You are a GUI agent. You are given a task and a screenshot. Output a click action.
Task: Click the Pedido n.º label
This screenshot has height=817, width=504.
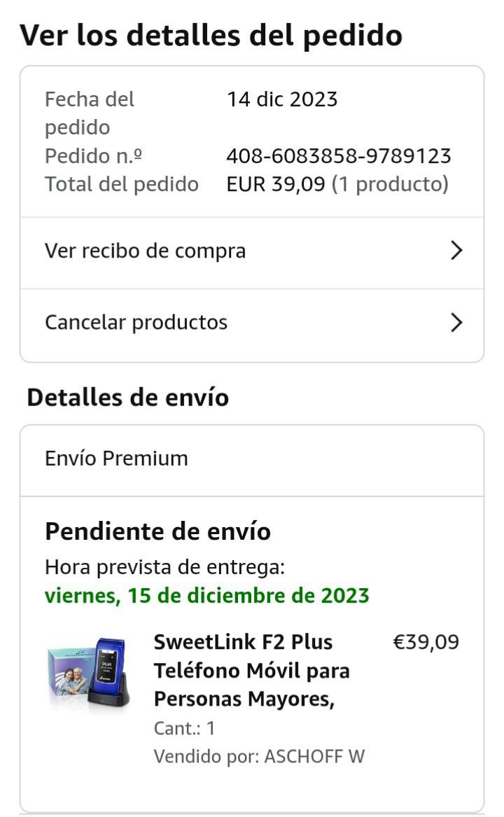[93, 156]
